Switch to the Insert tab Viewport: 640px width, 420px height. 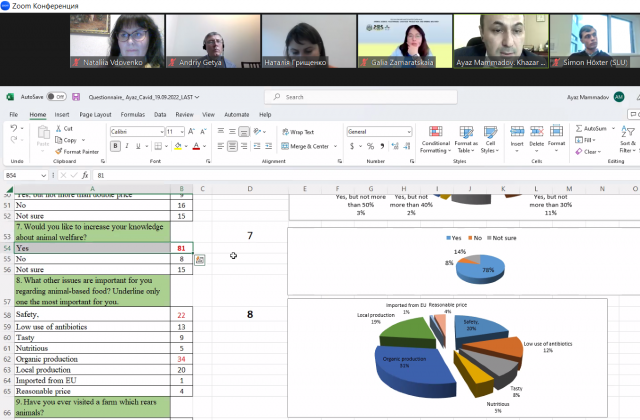pos(62,114)
